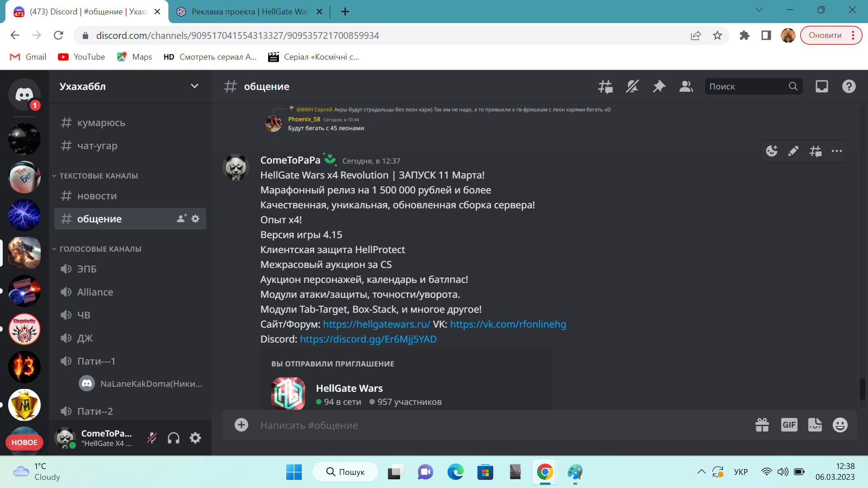
Task: Join the ДЖ voice channel
Action: (x=130, y=338)
